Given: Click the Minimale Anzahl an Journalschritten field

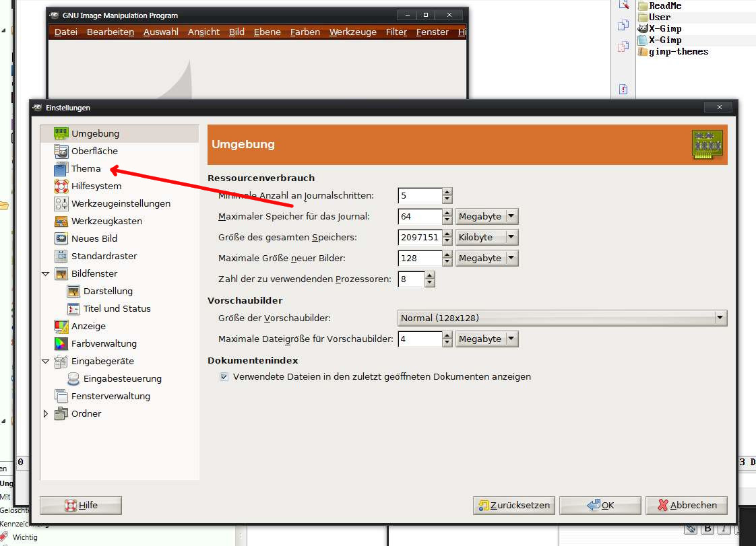Looking at the screenshot, I should point(420,196).
